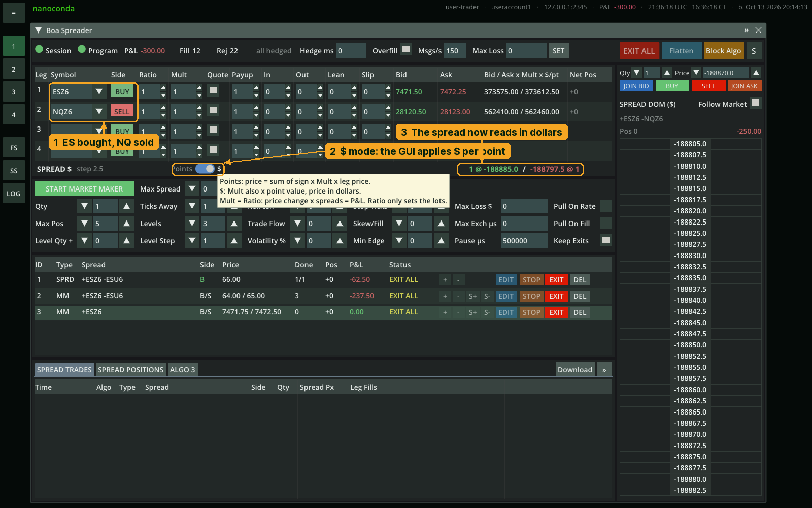Increase order price with up arrow

756,73
